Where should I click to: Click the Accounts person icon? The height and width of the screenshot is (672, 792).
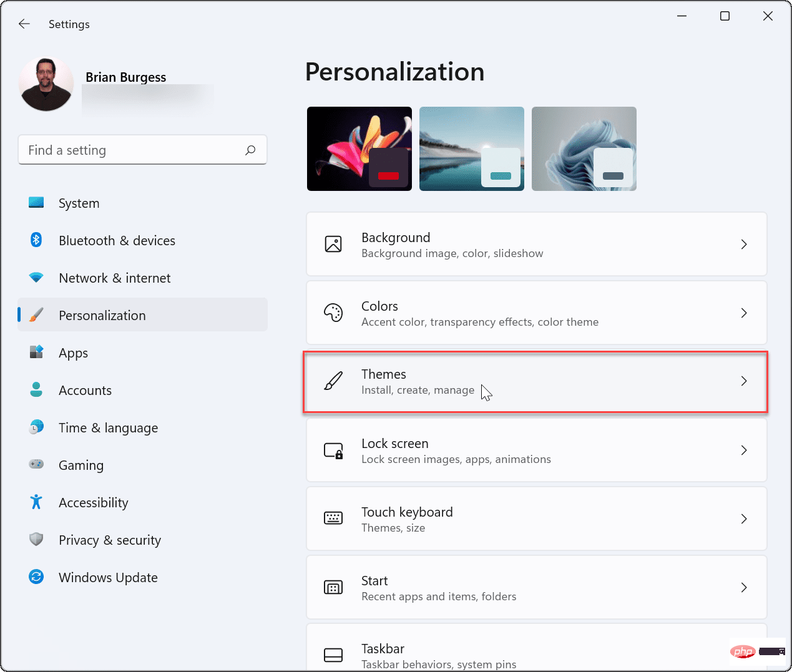[36, 389]
